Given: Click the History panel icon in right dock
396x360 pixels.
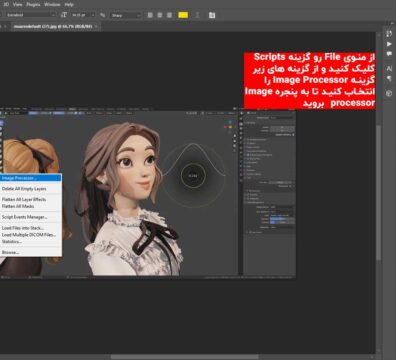Looking at the screenshot, I should 389,34.
